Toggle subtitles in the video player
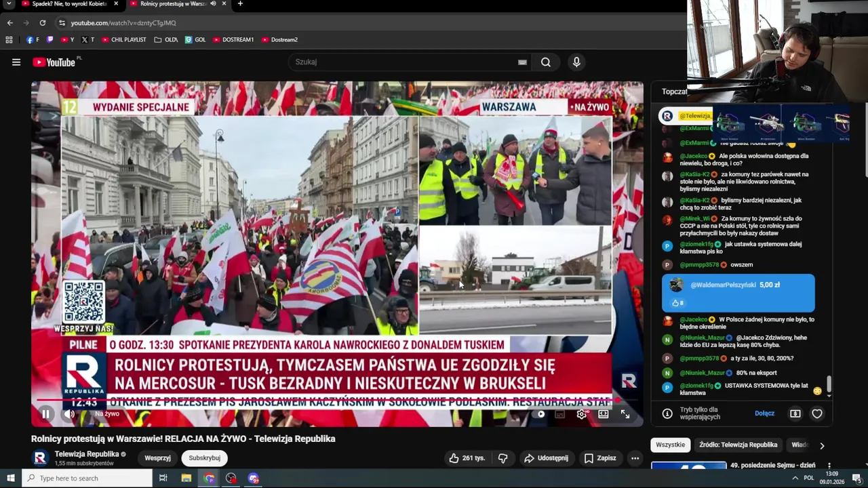The height and width of the screenshot is (488, 868). 560,414
